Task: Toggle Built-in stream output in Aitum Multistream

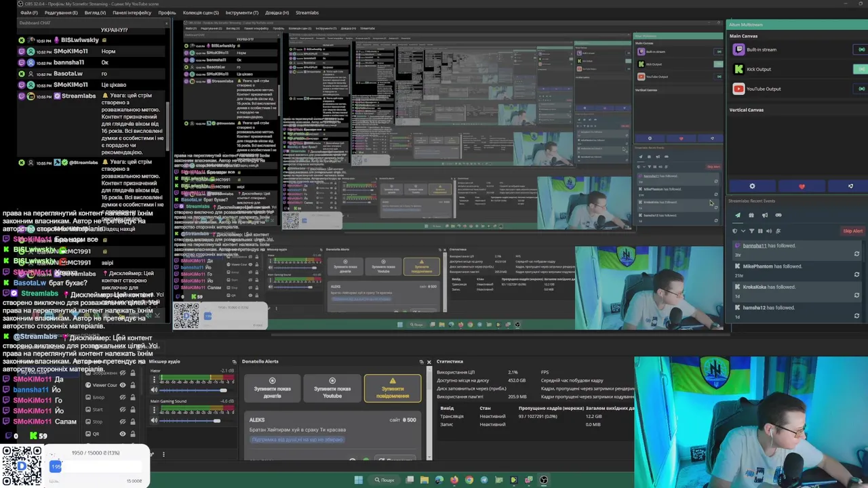Action: click(x=861, y=49)
